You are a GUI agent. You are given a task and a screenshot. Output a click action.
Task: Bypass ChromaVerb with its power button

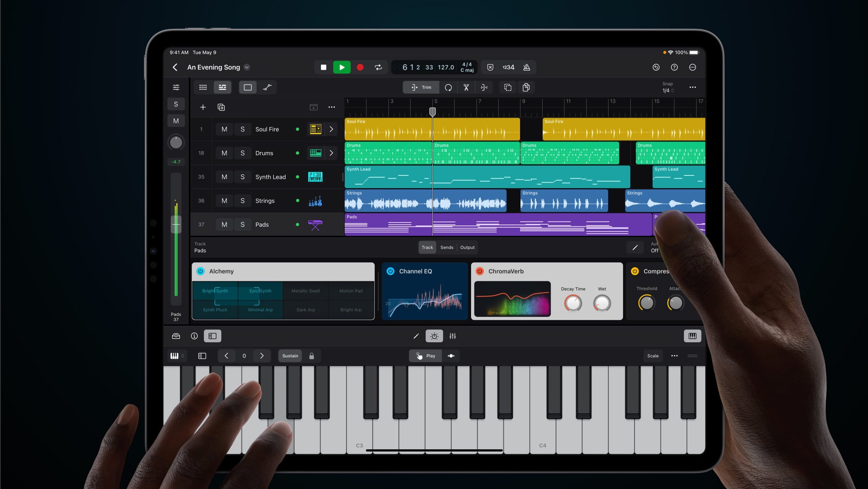pos(480,271)
